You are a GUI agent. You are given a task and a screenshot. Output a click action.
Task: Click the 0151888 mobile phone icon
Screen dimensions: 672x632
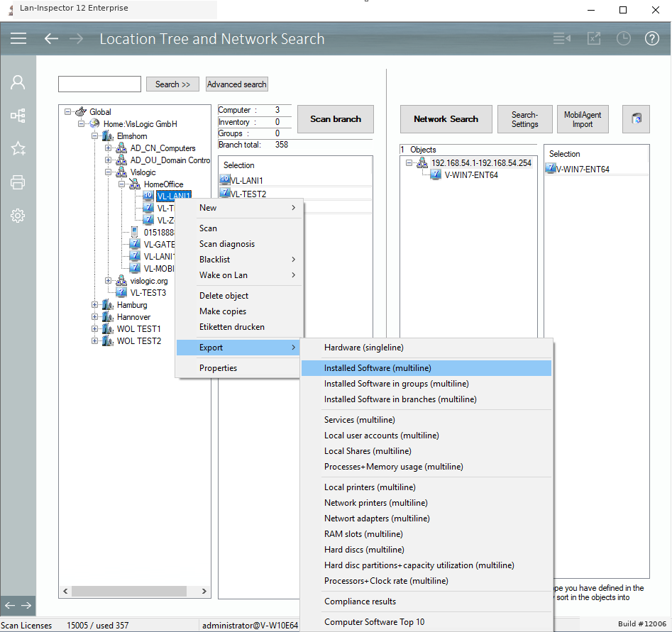[x=135, y=232]
